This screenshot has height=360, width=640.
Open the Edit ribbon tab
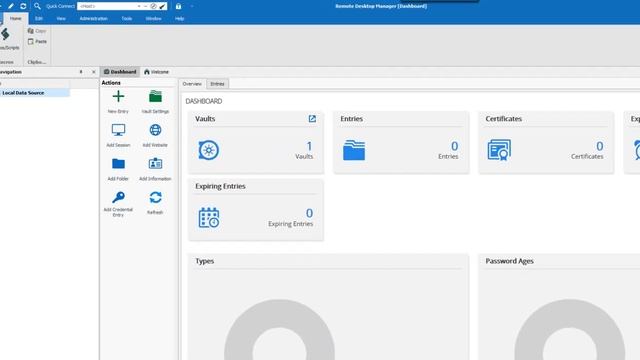click(x=39, y=18)
